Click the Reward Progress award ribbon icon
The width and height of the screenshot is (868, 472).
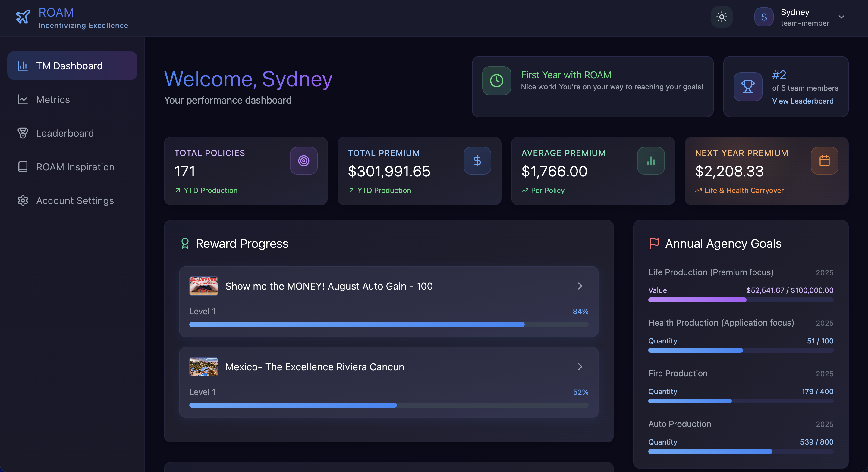coord(185,244)
